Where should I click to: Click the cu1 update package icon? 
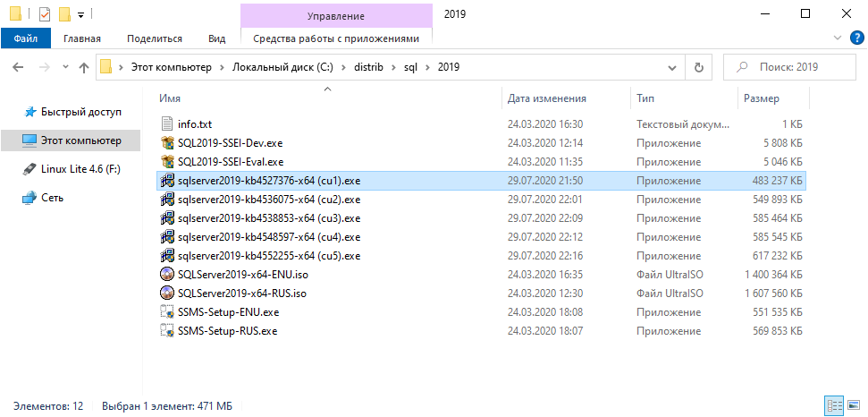click(167, 181)
